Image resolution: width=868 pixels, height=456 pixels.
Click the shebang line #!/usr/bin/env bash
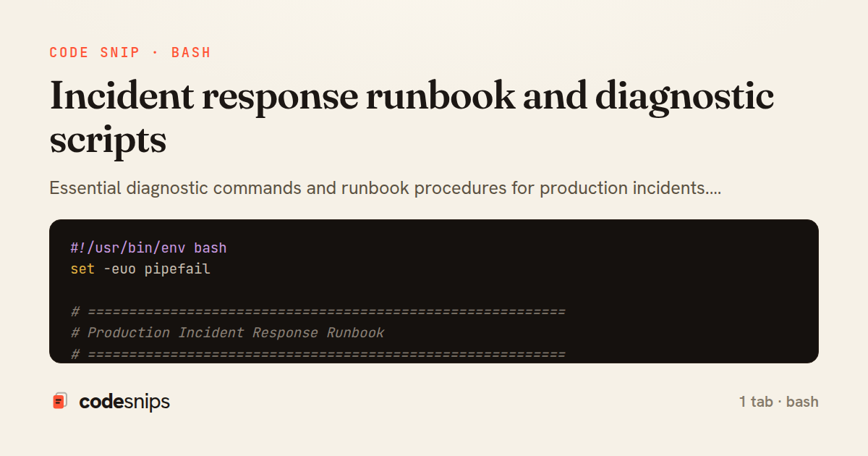[148, 248]
